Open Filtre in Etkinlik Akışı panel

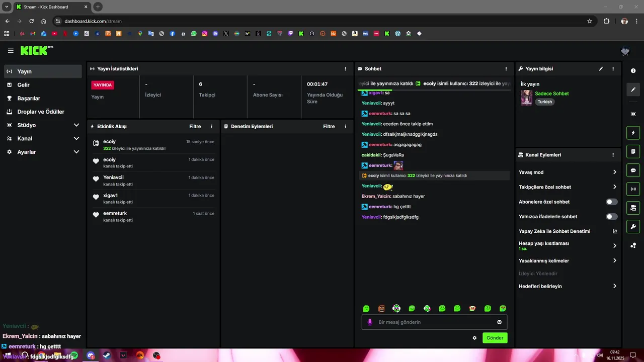[x=195, y=127]
